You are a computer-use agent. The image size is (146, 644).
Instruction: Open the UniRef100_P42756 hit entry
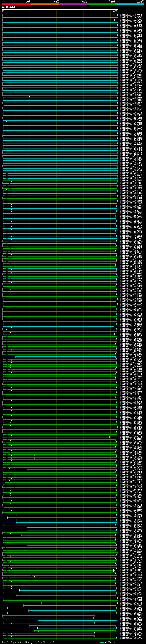[x=131, y=17]
